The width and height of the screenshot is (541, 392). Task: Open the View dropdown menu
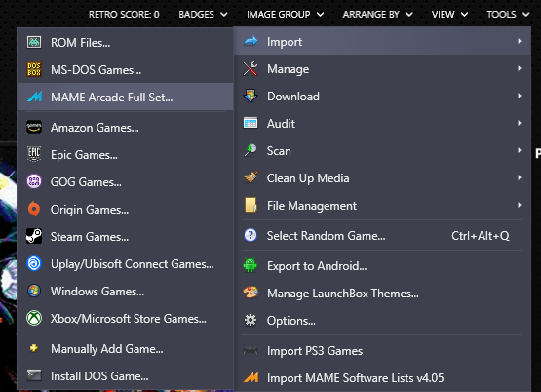tap(449, 15)
